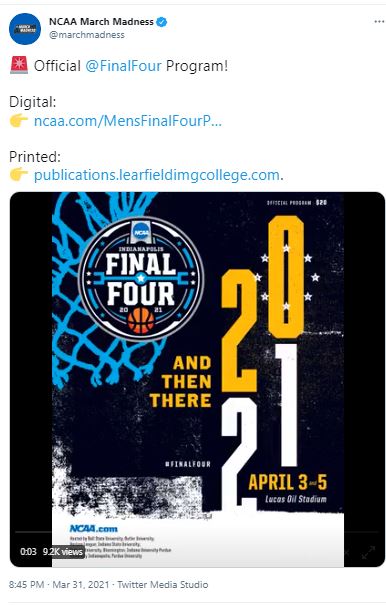Open the NCAA March Madness profile avatar
Screen dimensions: 386x605
[x=25, y=29]
